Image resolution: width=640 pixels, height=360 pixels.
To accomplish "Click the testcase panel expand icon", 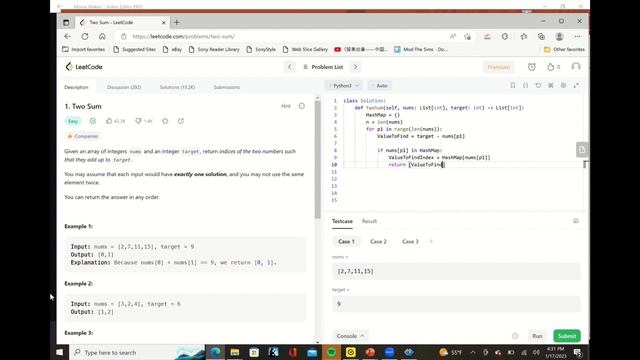I will pos(576,221).
